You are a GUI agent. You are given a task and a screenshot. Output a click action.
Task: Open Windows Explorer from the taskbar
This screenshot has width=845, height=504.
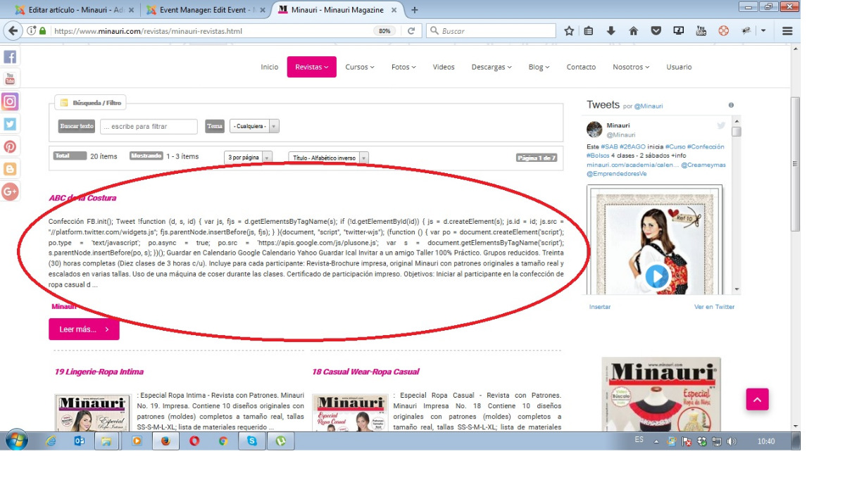[x=106, y=441]
